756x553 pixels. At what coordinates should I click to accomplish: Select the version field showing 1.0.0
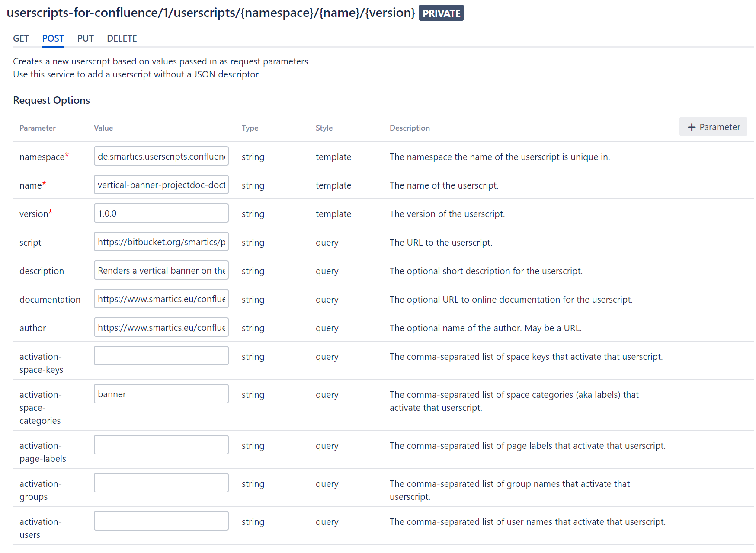point(161,213)
